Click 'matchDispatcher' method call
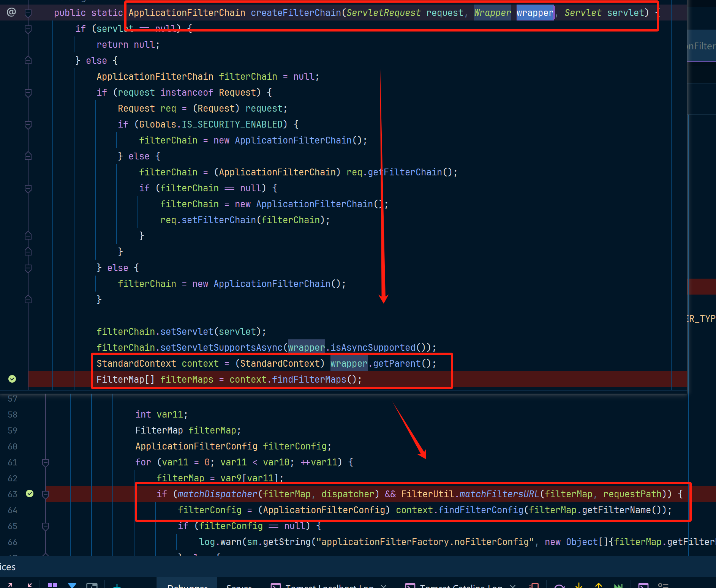716x588 pixels. tap(218, 494)
